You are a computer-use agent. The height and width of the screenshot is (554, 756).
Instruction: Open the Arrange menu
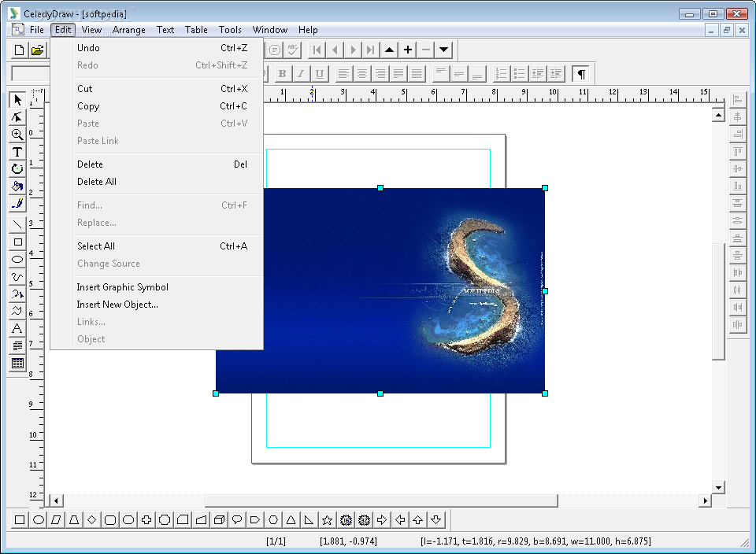128,30
